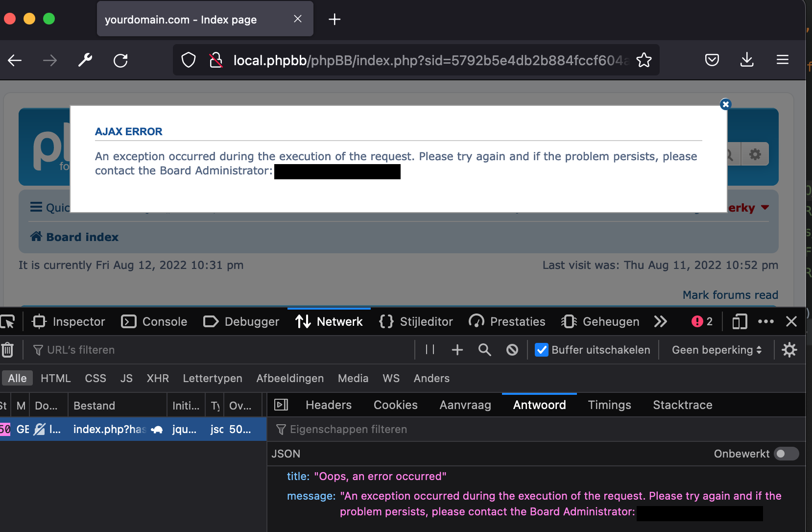Open Firefox downloads panel
Viewport: 812px width, 532px height.
click(747, 60)
